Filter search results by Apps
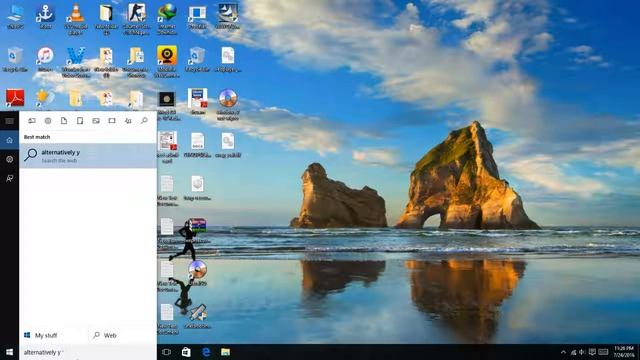The image size is (640, 360). 32,121
